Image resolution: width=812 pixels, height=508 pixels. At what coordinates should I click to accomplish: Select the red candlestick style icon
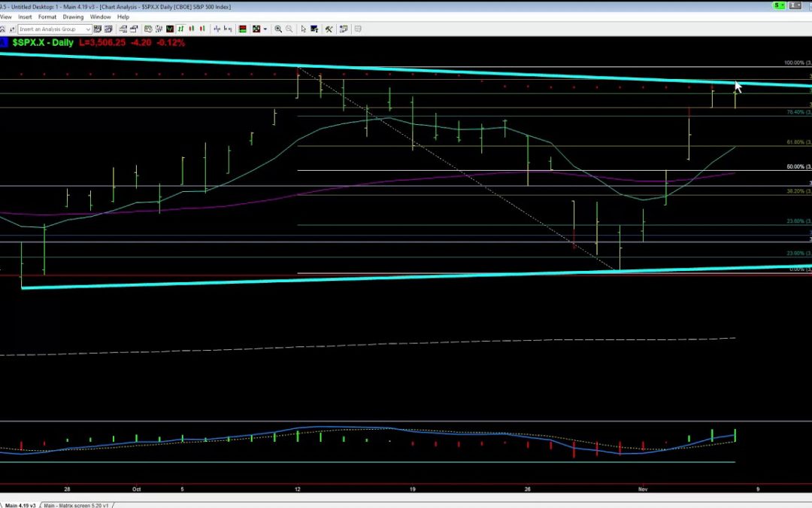(202, 29)
